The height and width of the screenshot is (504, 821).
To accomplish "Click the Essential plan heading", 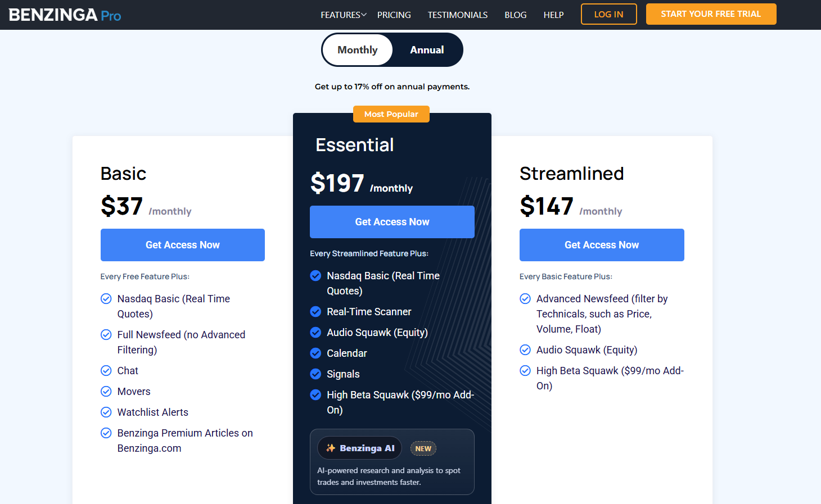I will (354, 145).
